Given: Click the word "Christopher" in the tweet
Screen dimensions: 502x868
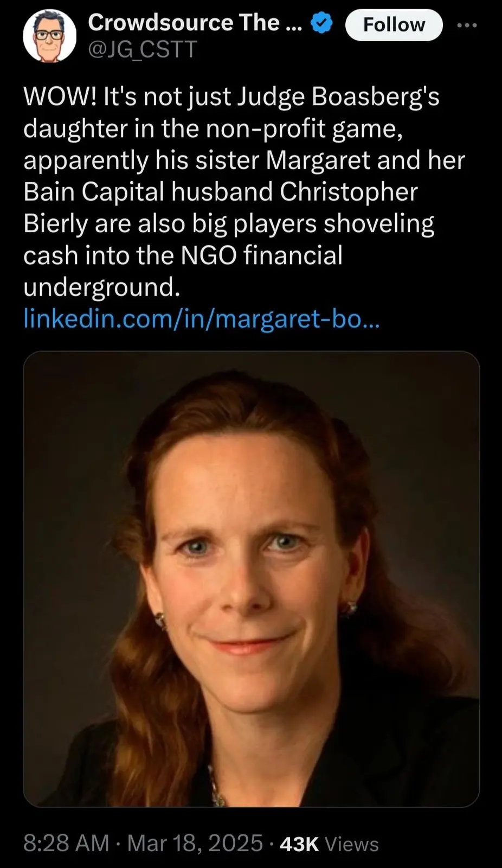Looking at the screenshot, I should click(x=349, y=192).
